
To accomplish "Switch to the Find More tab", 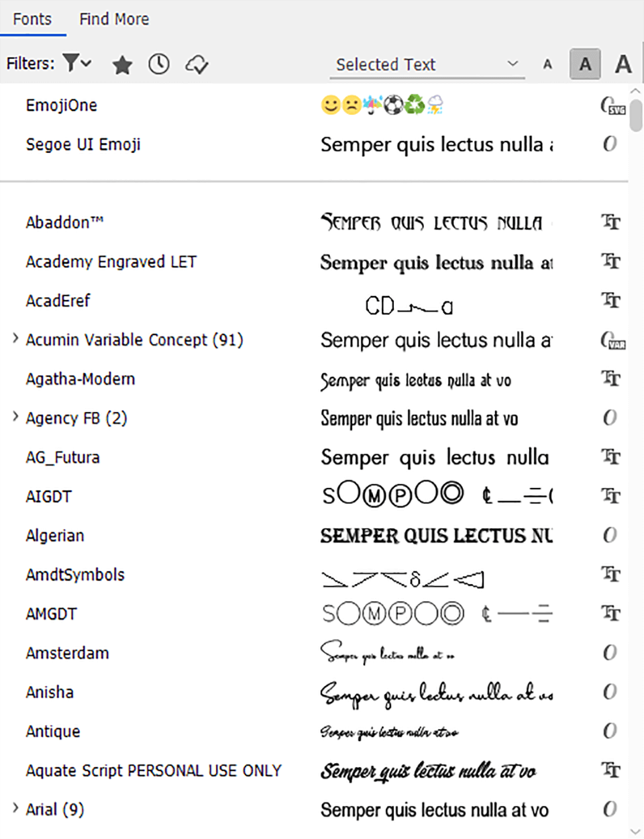I will 113,19.
